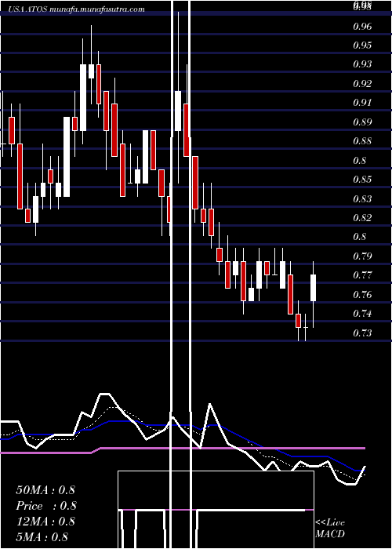Click the 0.74 price axis label

pos(362,314)
